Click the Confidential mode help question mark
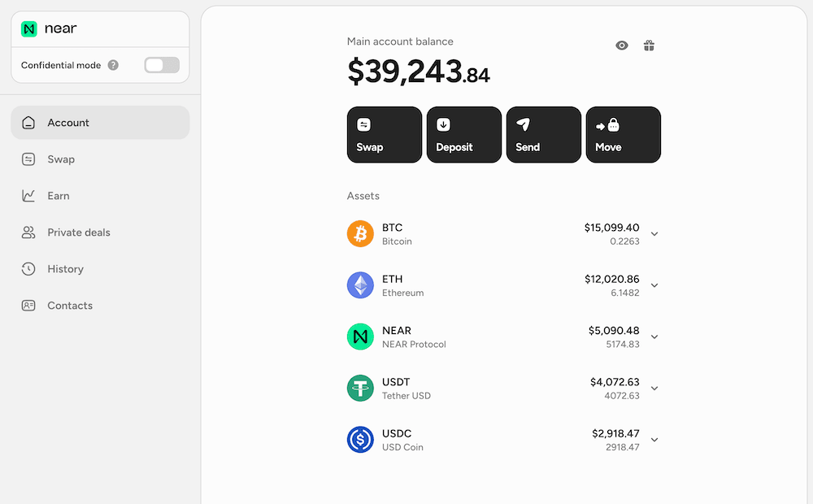Screen dimensions: 813x504 113,65
